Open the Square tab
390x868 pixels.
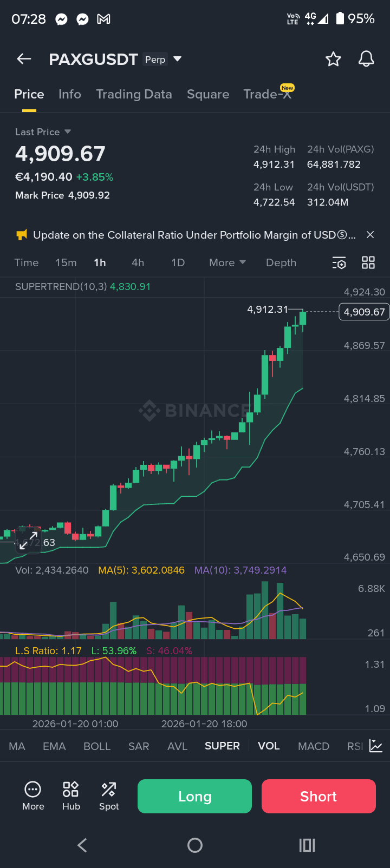[208, 94]
